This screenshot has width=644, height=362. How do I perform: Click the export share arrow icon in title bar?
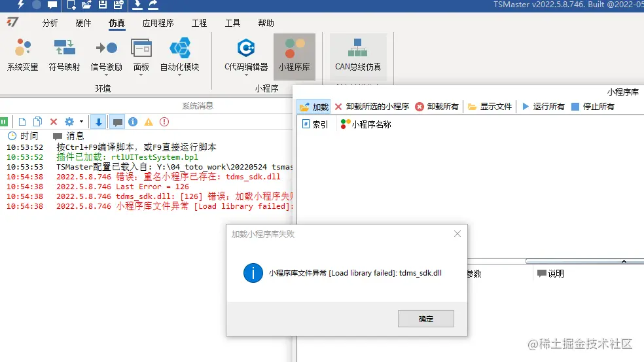[x=153, y=5]
